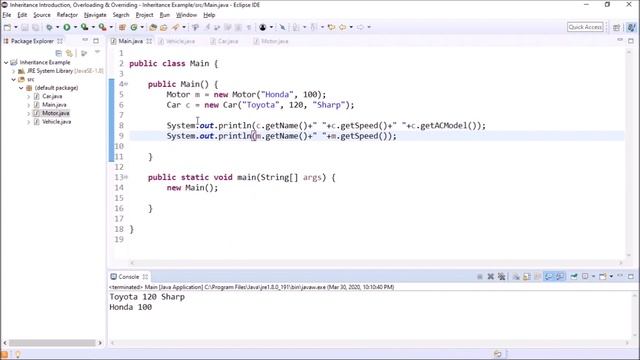Click the Console tab label
The image size is (640, 360).
129,277
